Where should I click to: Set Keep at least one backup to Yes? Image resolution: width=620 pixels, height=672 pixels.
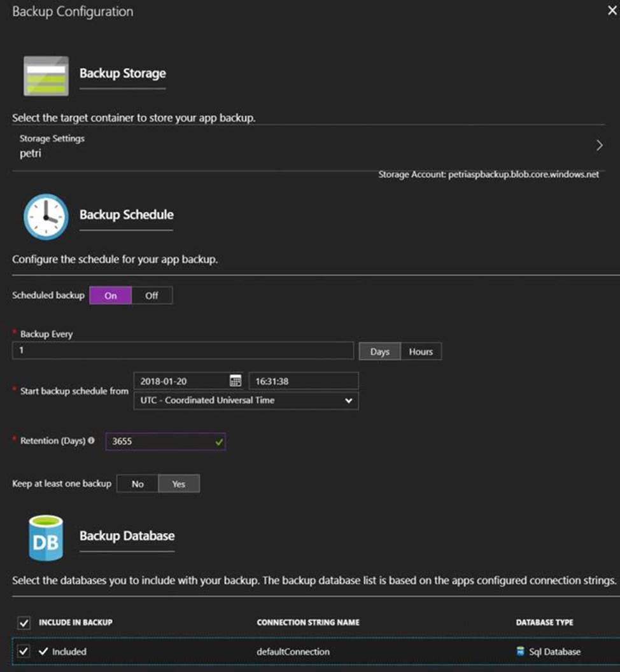coord(179,484)
